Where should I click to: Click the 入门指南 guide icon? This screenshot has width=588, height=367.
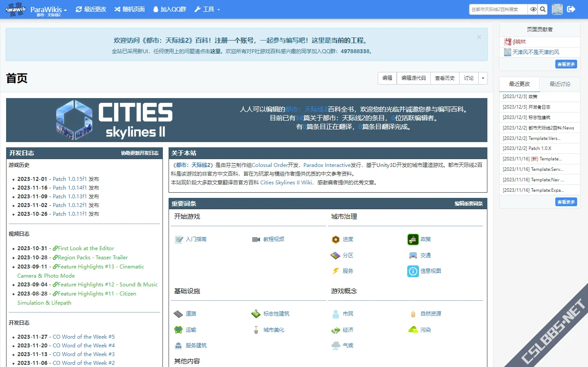(179, 239)
